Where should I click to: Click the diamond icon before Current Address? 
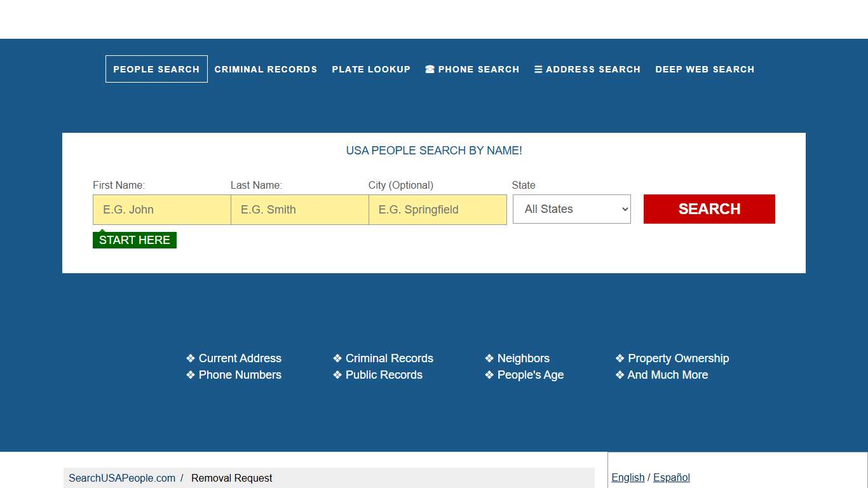coord(190,358)
